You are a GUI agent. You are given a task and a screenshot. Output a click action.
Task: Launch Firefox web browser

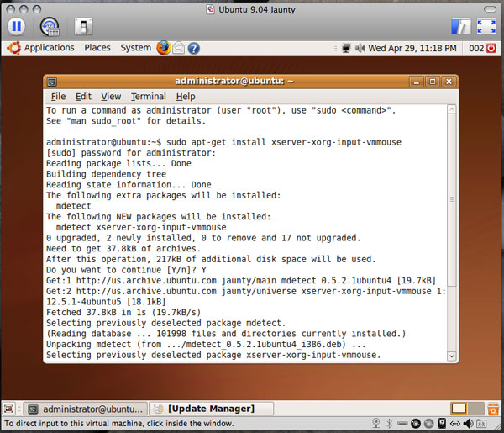click(163, 48)
